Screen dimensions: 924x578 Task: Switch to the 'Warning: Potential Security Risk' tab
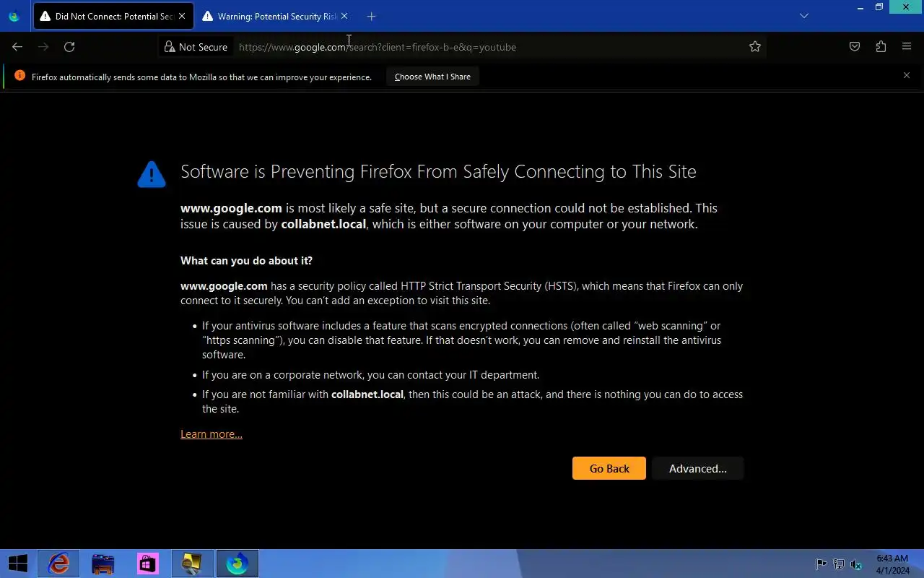(275, 16)
